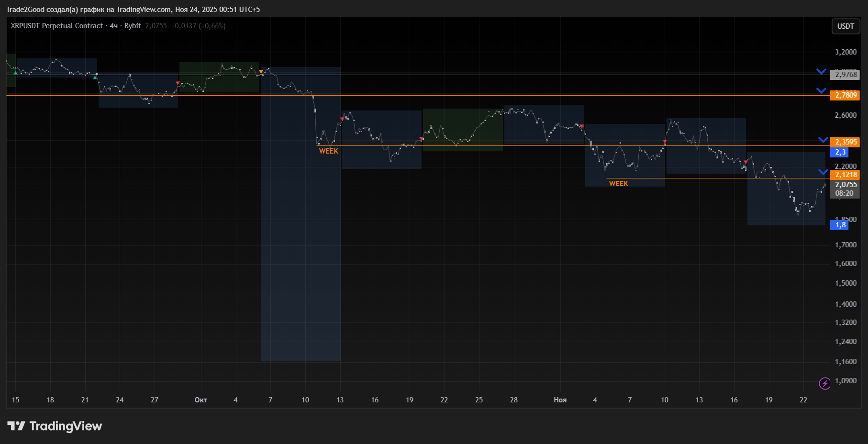The image size is (868, 444).
Task: Click the current price label 2,0755
Action: [x=846, y=185]
